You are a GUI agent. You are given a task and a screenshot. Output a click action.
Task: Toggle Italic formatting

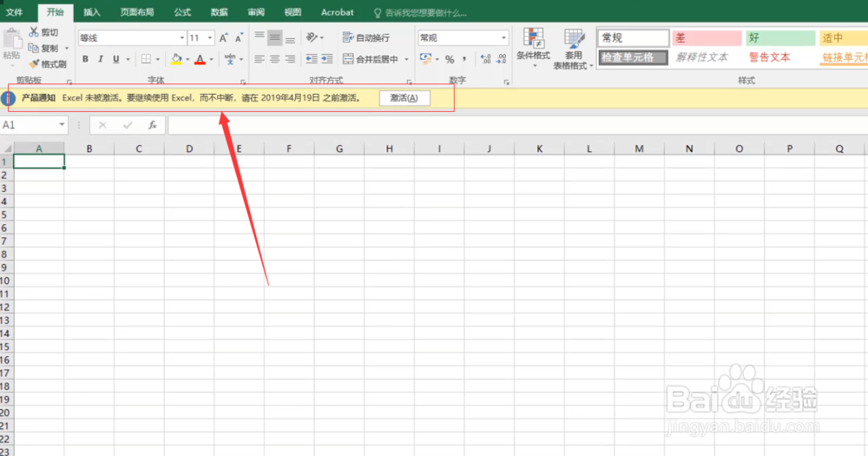(x=100, y=59)
